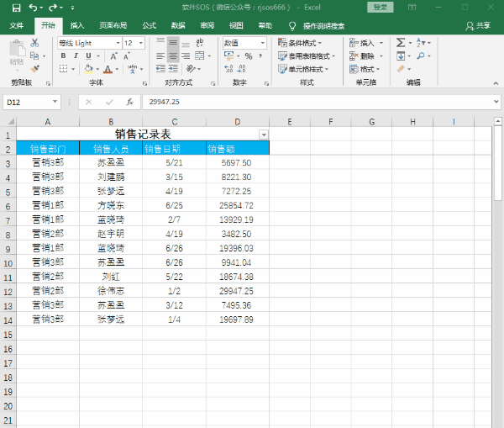Viewport: 504px width, 428px height.
Task: Click the Find and Select magnifier icon
Action: pos(421,56)
